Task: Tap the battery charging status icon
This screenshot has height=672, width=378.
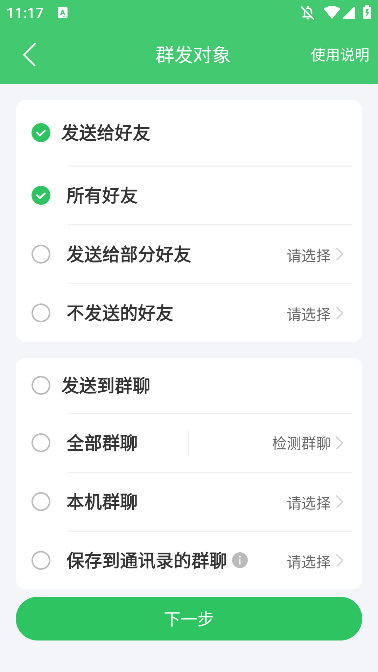Action: 367,12
